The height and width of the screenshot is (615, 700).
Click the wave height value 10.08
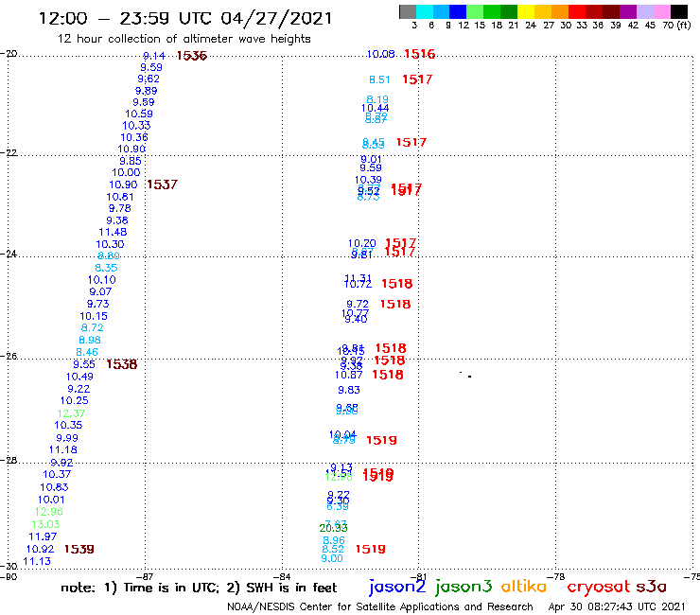pos(381,54)
